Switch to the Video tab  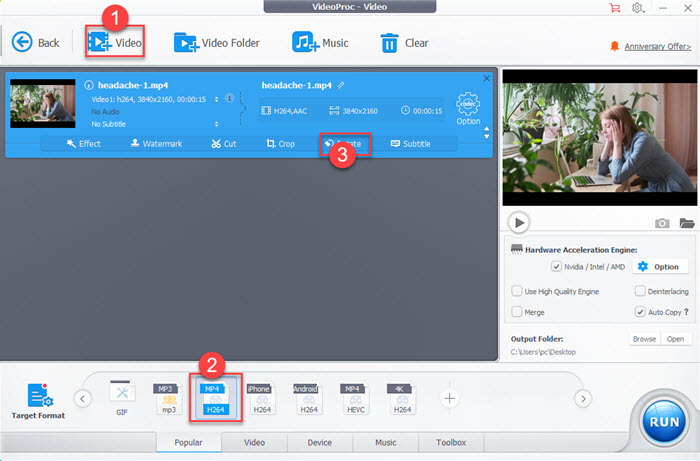[254, 442]
